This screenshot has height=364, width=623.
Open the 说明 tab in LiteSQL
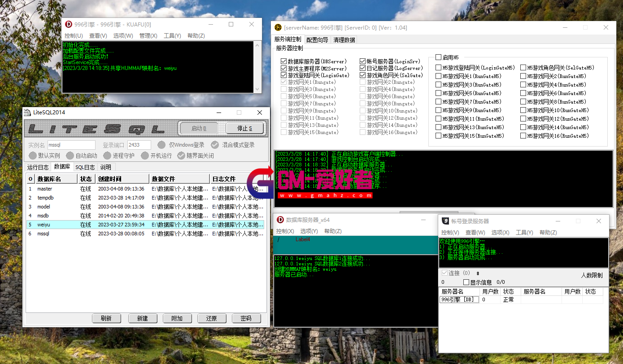pyautogui.click(x=106, y=167)
